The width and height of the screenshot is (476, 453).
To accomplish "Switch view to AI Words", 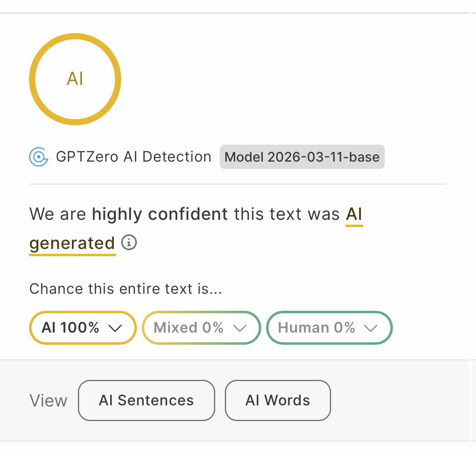I will coord(278,400).
